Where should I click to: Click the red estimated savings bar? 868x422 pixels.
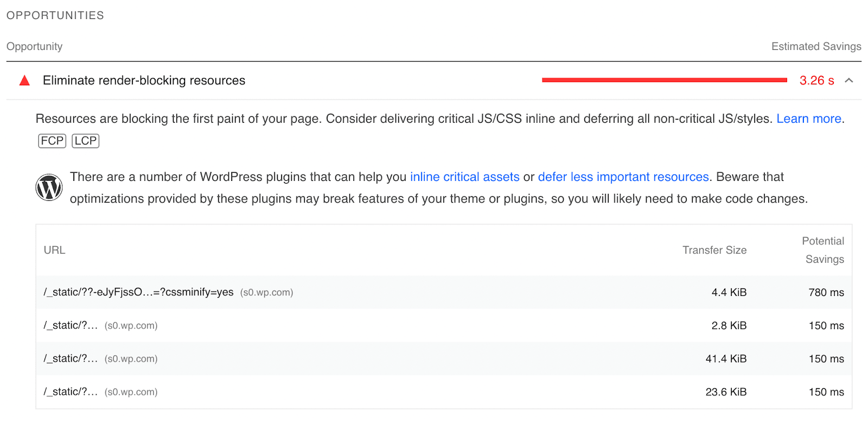click(664, 80)
